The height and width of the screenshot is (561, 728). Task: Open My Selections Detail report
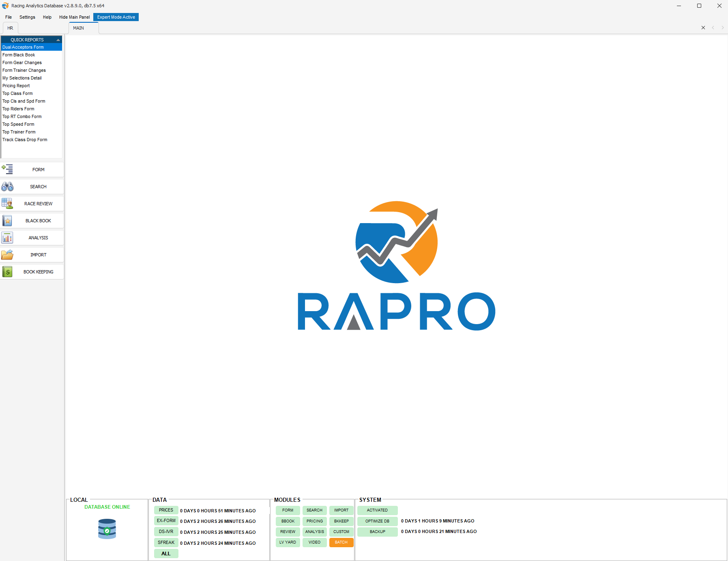pos(32,78)
